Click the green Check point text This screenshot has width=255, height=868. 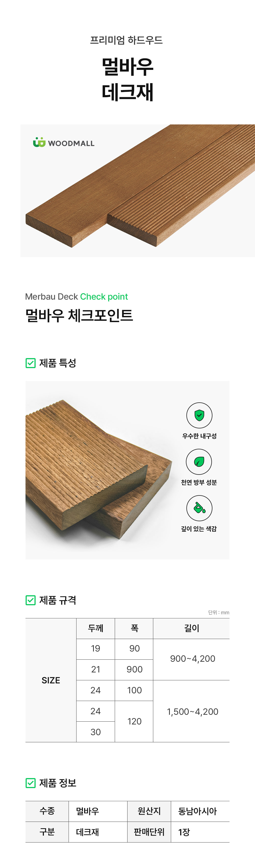click(x=104, y=297)
